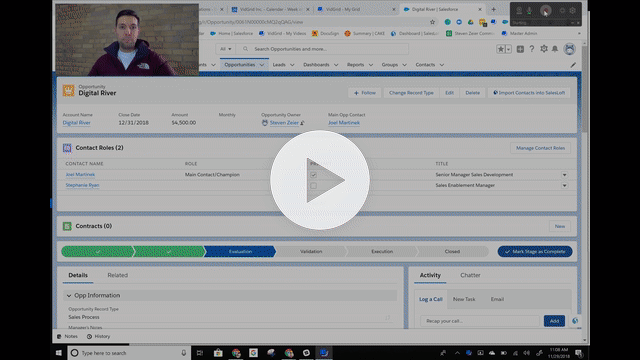The width and height of the screenshot is (640, 360).
Task: Switch to the Related tab
Action: pyautogui.click(x=118, y=276)
